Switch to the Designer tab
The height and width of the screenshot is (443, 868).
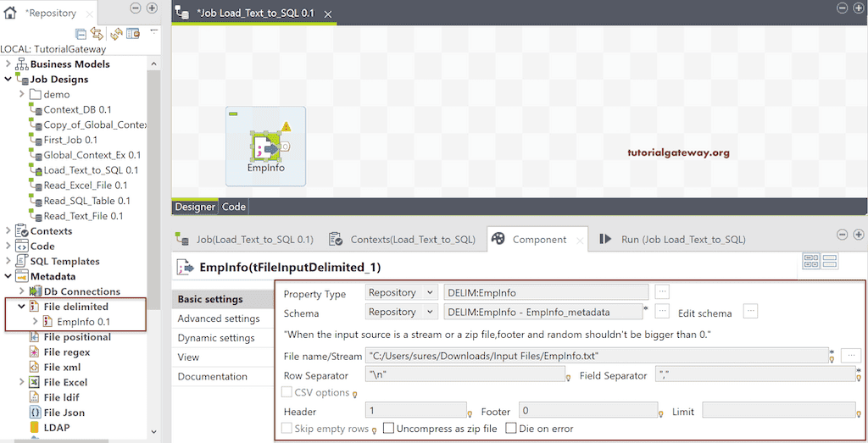(195, 207)
